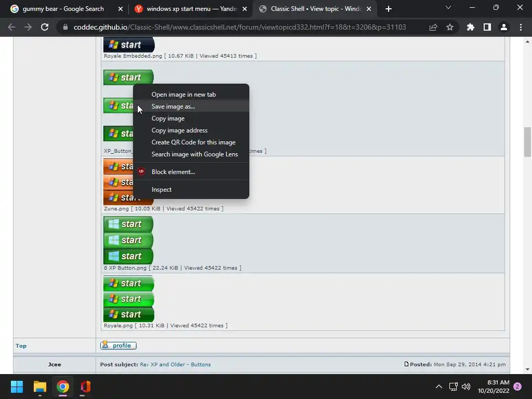Click the 8 XP Button start image
The height and width of the screenshot is (399, 532).
click(x=128, y=240)
